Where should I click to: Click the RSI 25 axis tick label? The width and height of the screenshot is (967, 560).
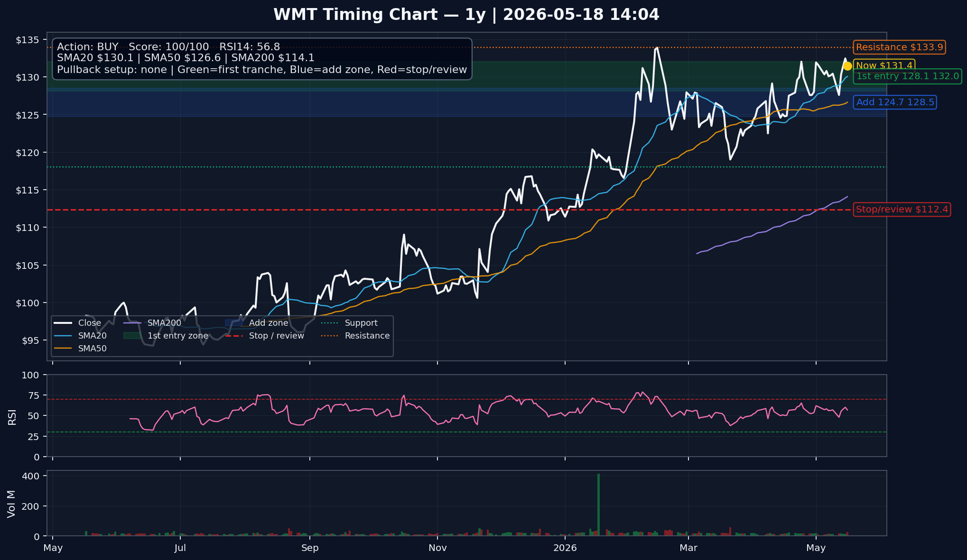click(34, 437)
